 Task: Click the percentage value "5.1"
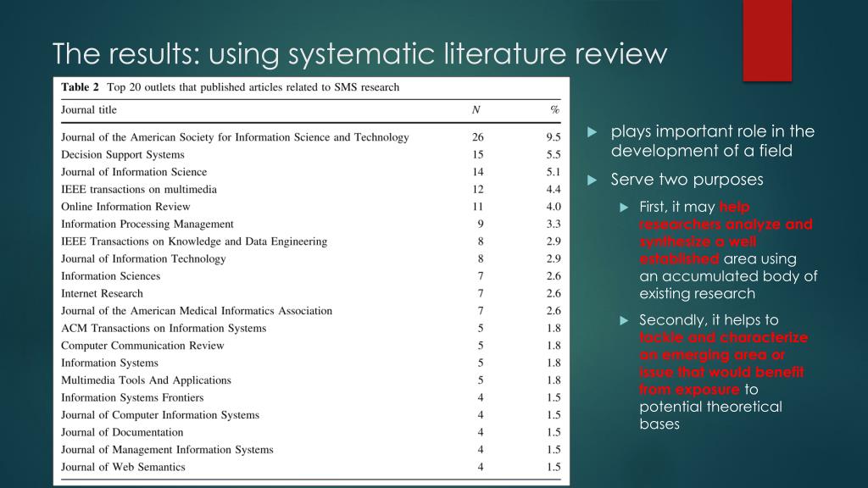pyautogui.click(x=554, y=172)
